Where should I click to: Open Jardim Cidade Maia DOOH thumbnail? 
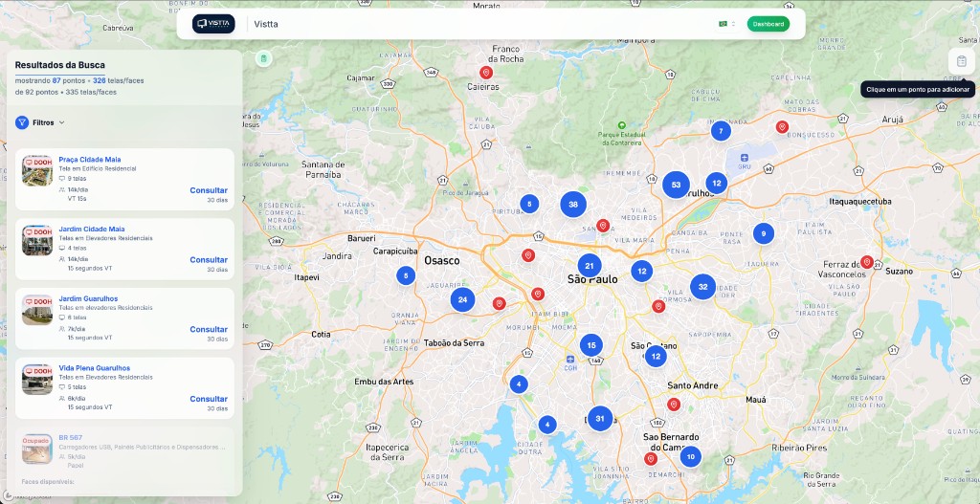pyautogui.click(x=37, y=240)
